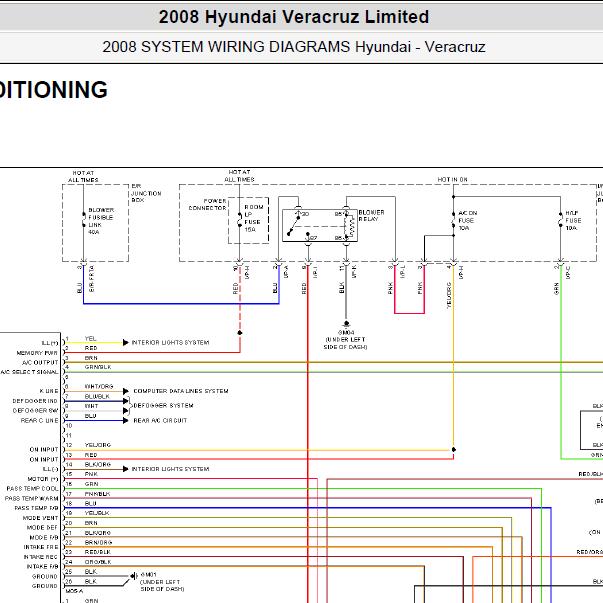Click the 'PNK/BLK' wire color at pin 17
The width and height of the screenshot is (603, 603).
98,493
